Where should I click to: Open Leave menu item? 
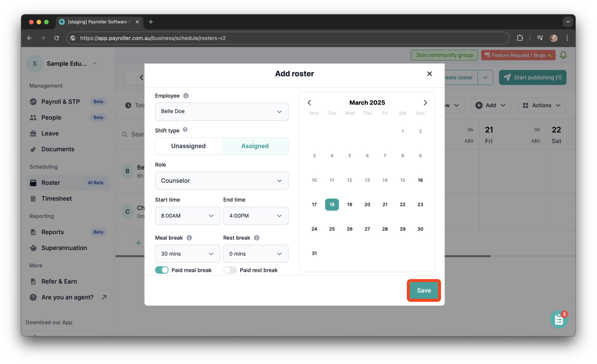[x=68, y=133]
